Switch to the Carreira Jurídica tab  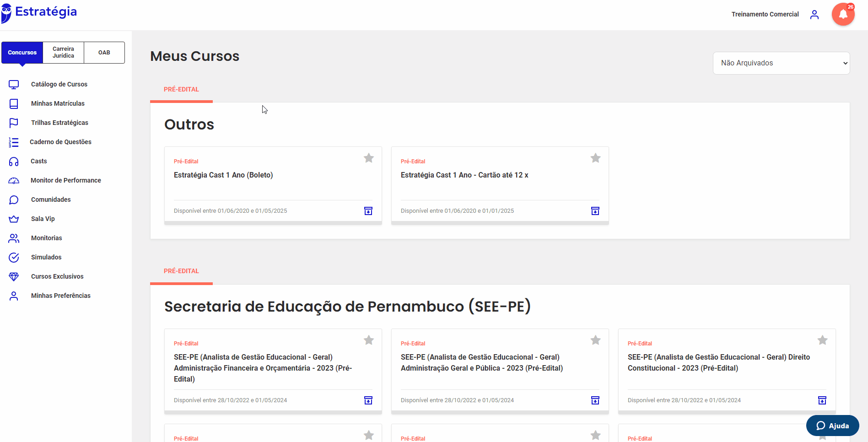[x=63, y=53]
